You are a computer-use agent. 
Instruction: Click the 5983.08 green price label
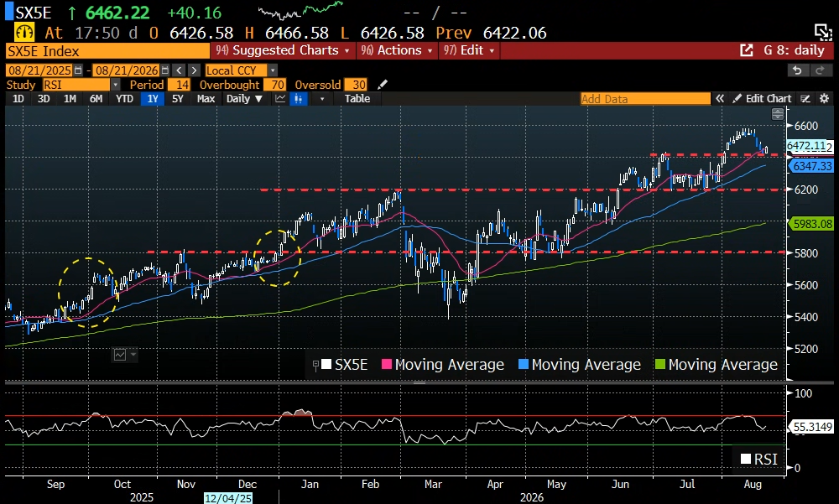(x=811, y=224)
